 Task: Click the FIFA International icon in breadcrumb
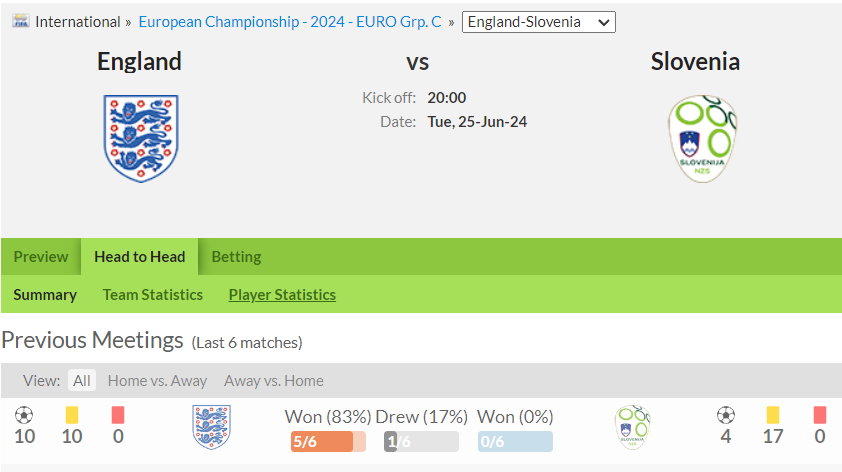[x=21, y=21]
